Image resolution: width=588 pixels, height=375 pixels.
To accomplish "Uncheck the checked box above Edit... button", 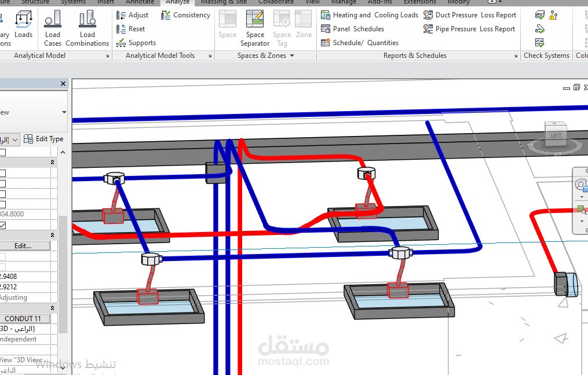I will point(3,225).
